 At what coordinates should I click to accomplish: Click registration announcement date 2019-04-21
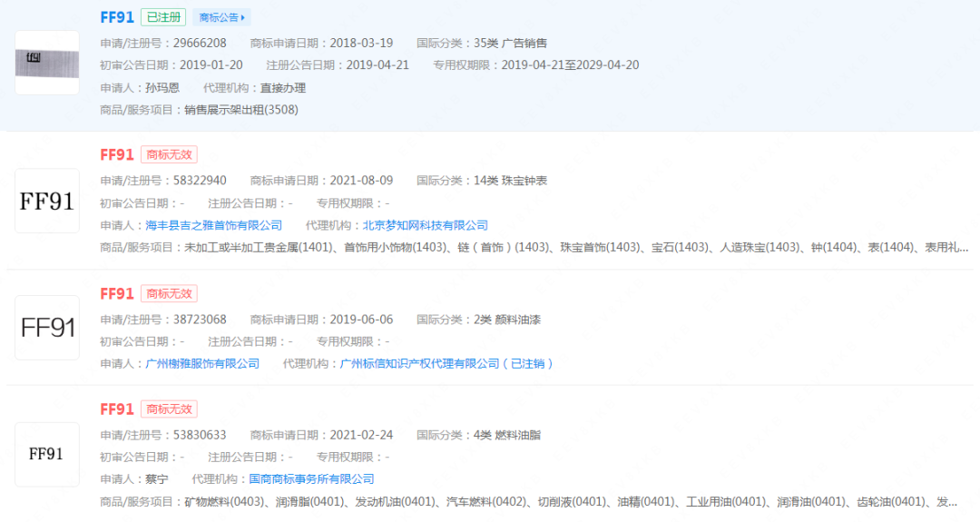[x=377, y=65]
